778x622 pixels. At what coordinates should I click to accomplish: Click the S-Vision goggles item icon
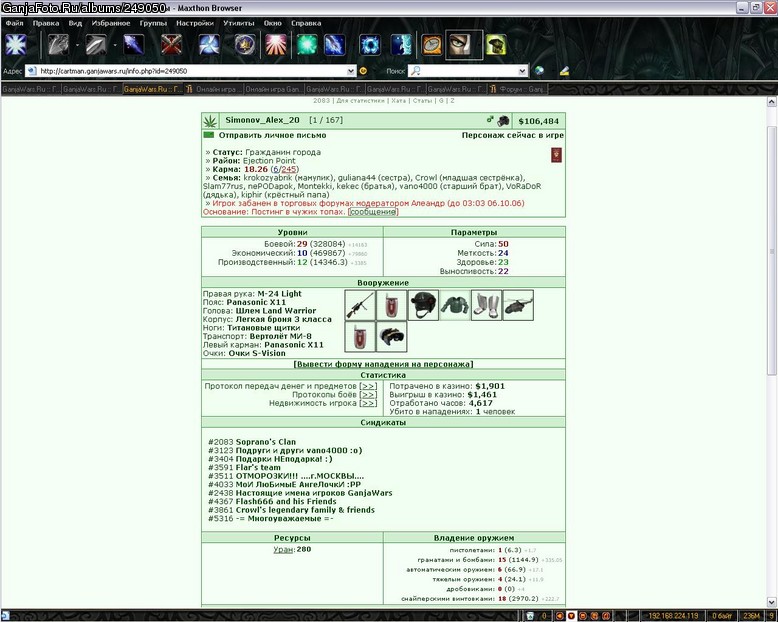pyautogui.click(x=391, y=337)
